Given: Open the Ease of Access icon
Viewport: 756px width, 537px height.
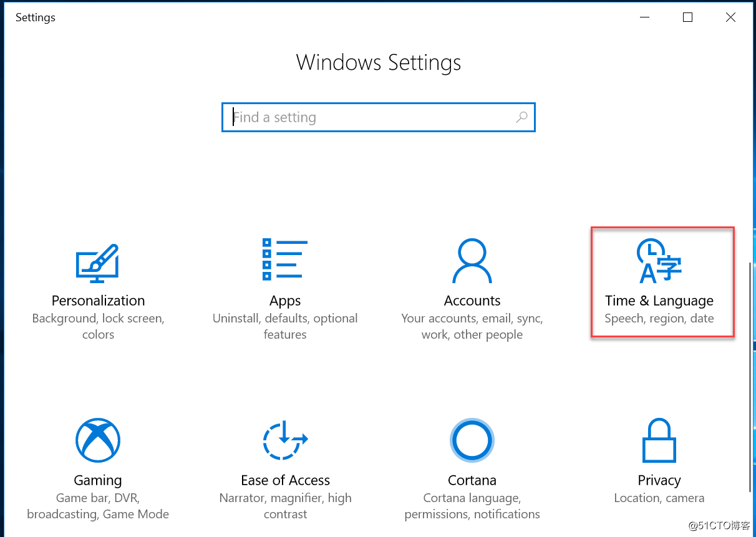Looking at the screenshot, I should [x=285, y=440].
